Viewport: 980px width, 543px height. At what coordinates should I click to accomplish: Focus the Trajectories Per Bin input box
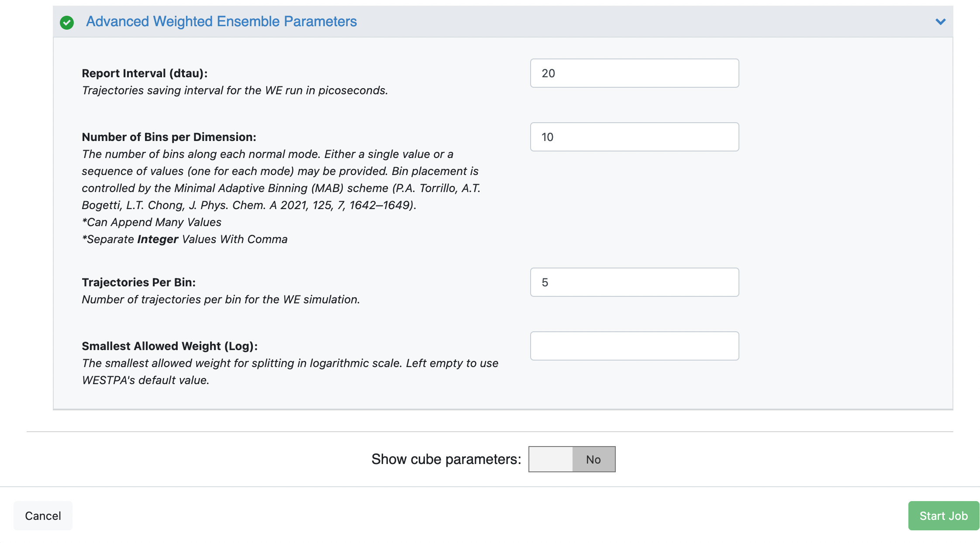(x=634, y=282)
